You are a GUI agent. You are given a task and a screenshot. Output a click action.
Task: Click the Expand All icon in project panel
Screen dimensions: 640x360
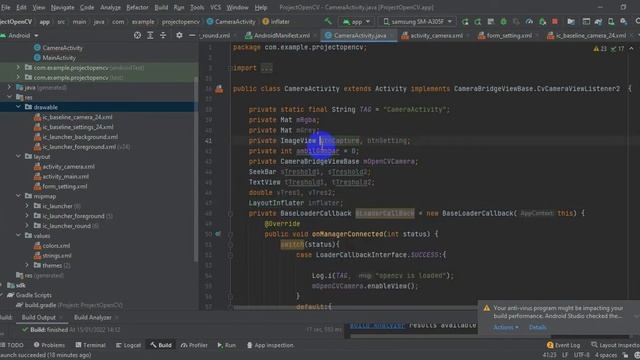pos(150,36)
